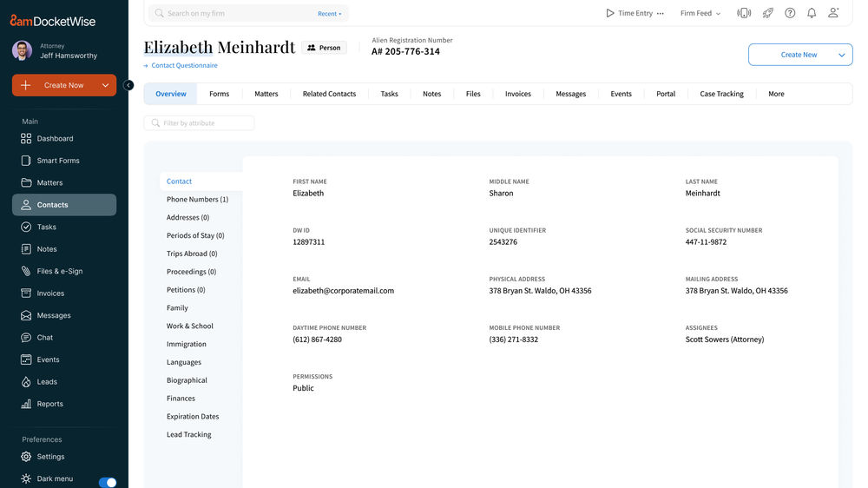Click the Create New button
This screenshot has height=488, width=868.
click(x=800, y=55)
